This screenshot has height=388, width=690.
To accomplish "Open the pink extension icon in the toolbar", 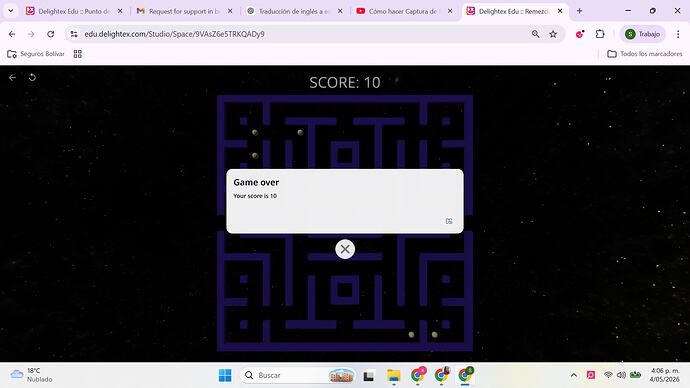I will tap(580, 34).
